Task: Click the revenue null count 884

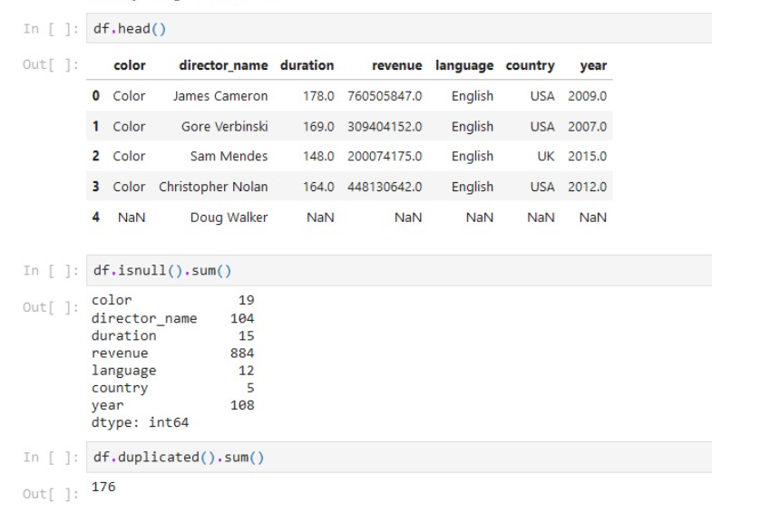Action: tap(242, 353)
